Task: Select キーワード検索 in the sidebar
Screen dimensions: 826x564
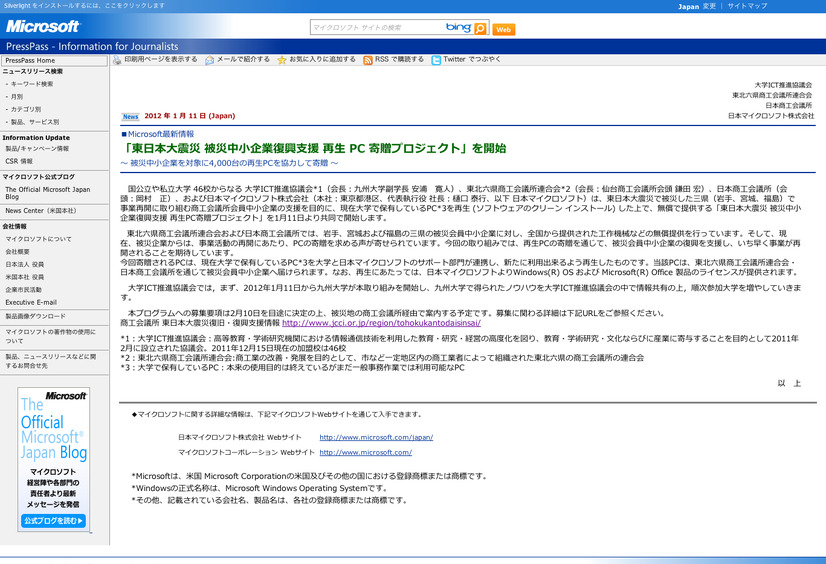Action: click(32, 84)
